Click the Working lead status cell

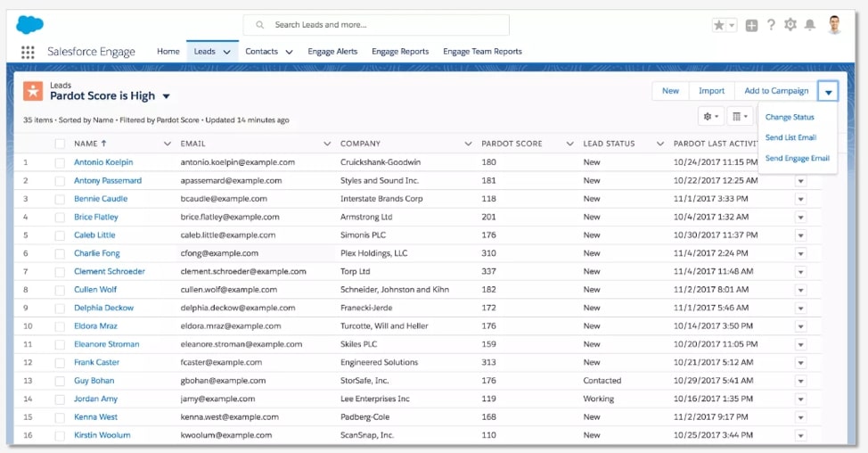[598, 399]
